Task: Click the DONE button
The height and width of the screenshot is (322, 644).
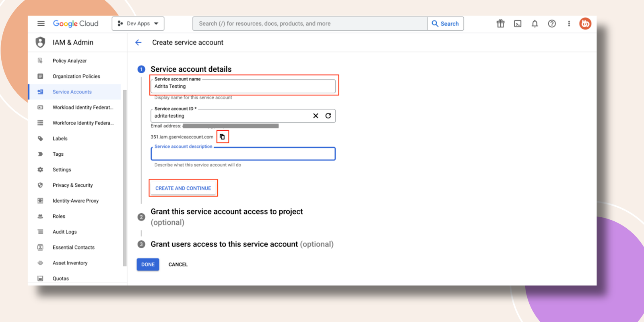Action: [148, 264]
